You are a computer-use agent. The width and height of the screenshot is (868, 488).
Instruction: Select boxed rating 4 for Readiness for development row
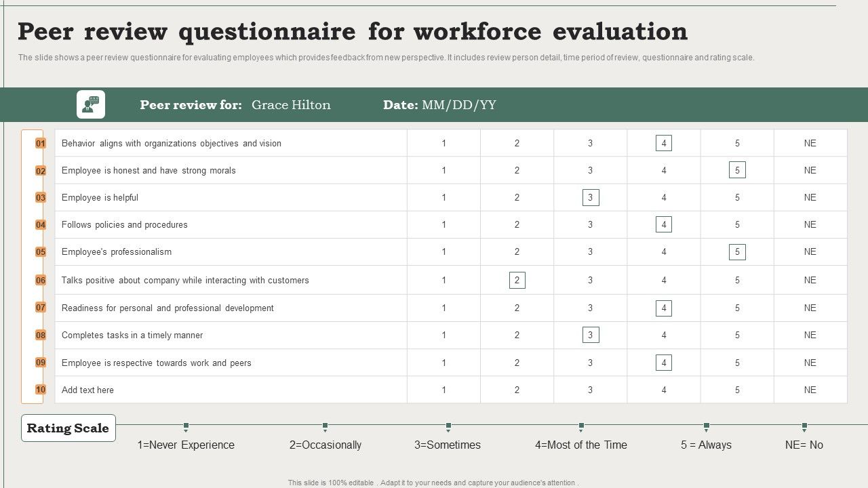click(x=664, y=308)
